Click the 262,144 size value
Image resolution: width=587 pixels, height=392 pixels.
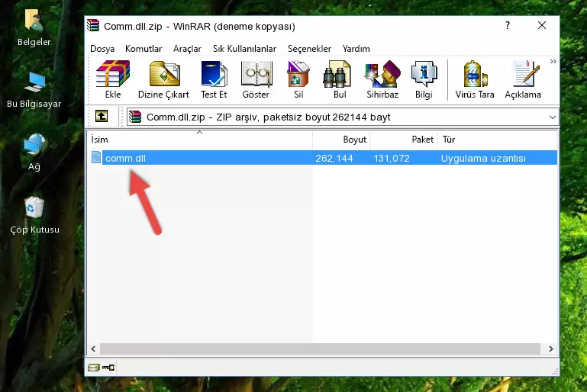tap(334, 158)
